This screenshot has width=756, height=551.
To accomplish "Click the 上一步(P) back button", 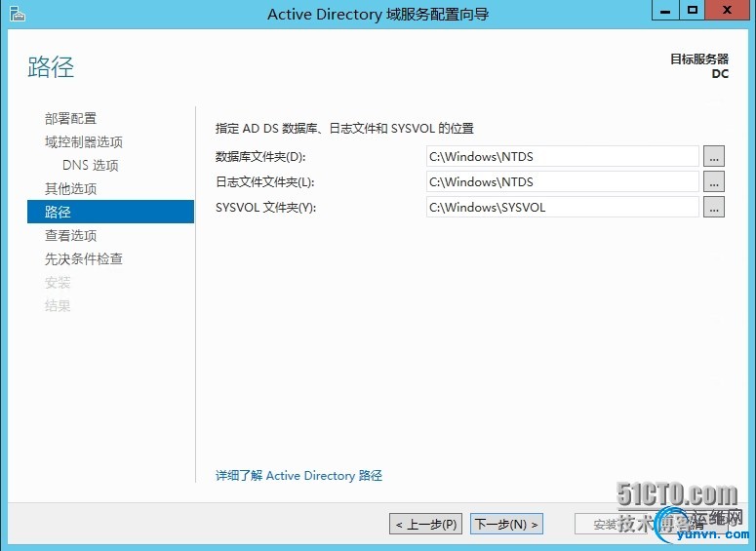I will pos(425,524).
